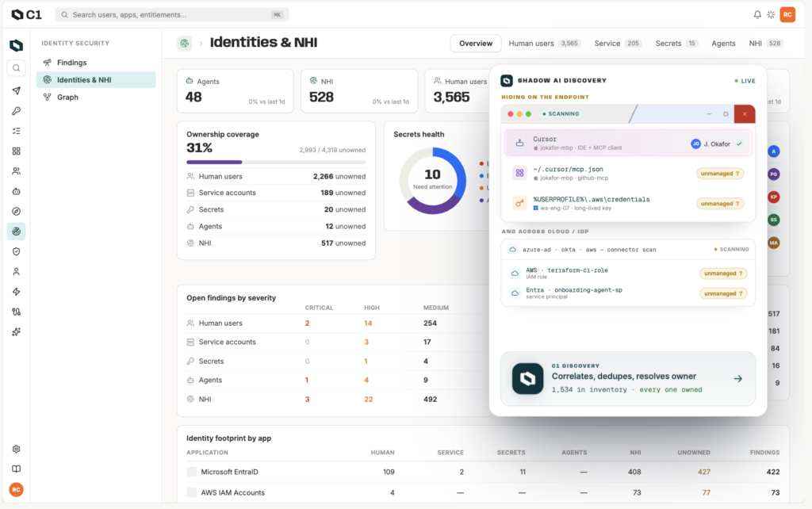Open the shield check icon in rail

coord(16,251)
